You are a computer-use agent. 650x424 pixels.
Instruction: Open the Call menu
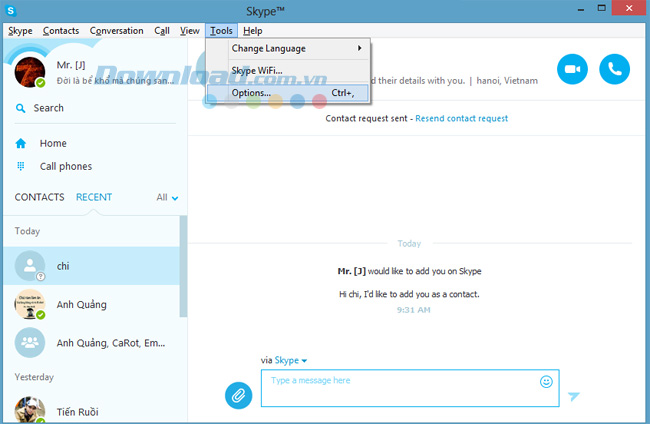162,31
